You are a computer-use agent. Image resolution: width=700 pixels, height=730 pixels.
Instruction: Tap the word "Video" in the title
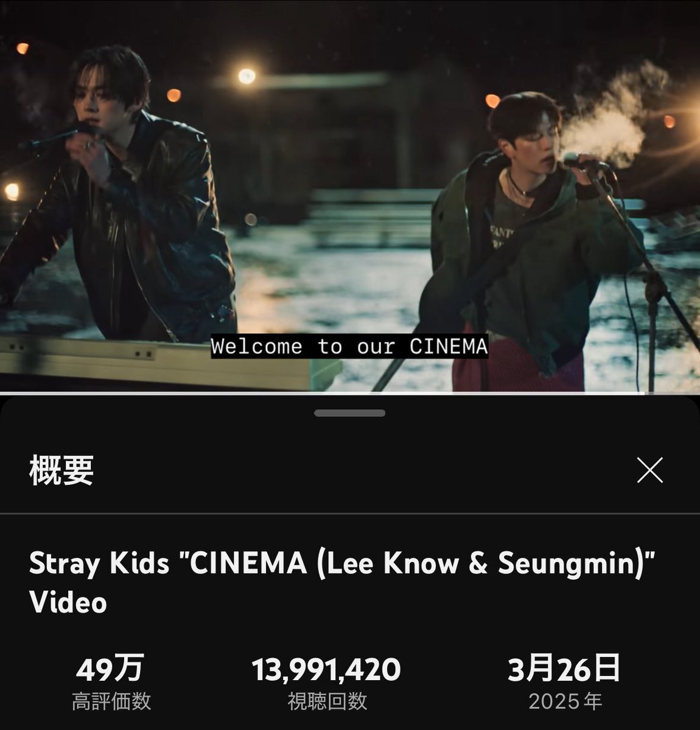pos(68,602)
